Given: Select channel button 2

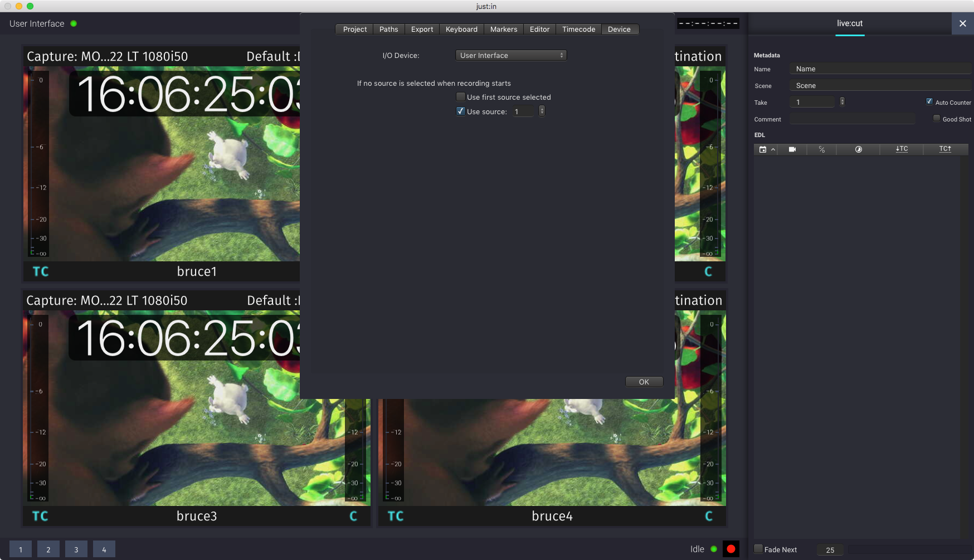Looking at the screenshot, I should tap(48, 549).
